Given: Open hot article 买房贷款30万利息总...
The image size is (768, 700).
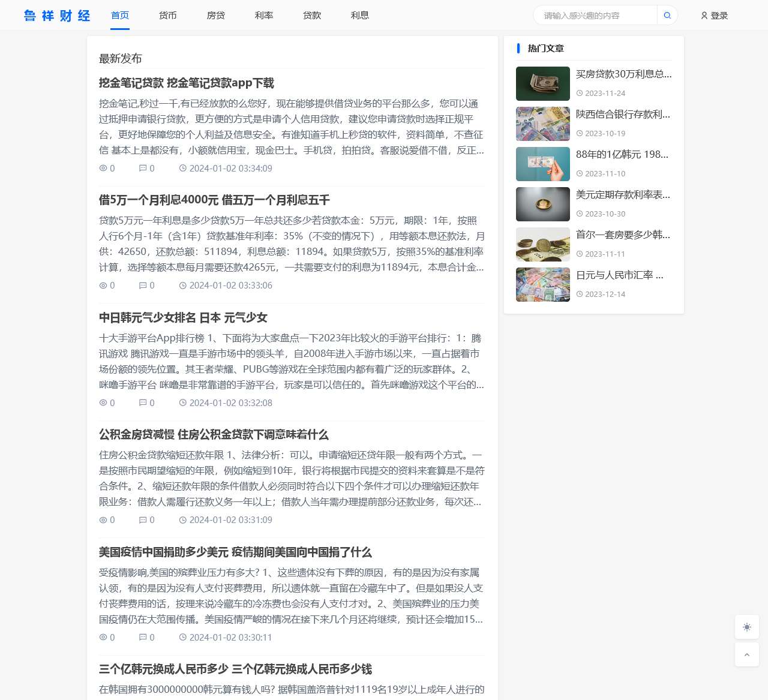Looking at the screenshot, I should point(624,74).
